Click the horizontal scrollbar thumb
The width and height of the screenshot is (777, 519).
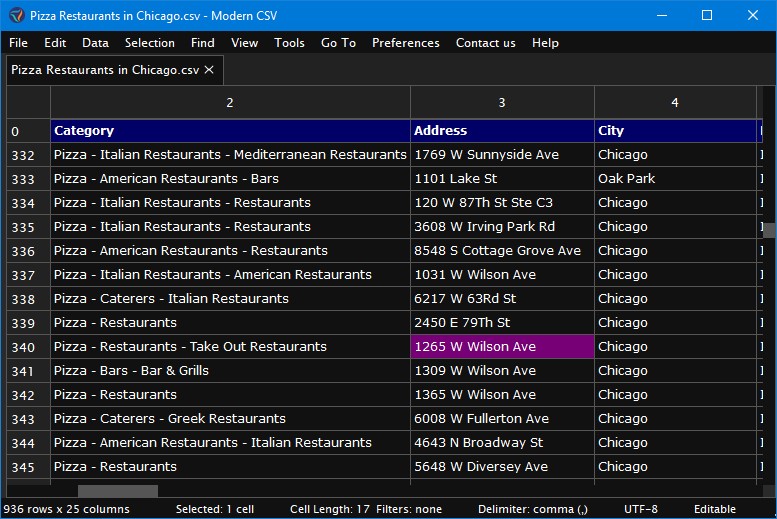pyautogui.click(x=118, y=491)
